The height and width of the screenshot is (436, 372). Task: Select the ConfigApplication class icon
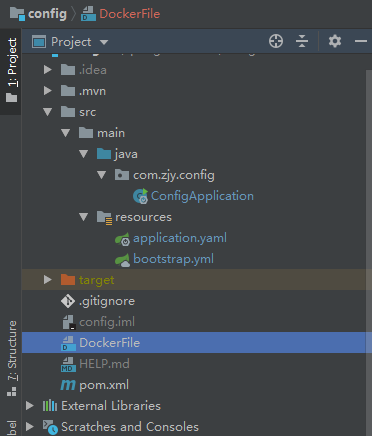click(x=140, y=196)
